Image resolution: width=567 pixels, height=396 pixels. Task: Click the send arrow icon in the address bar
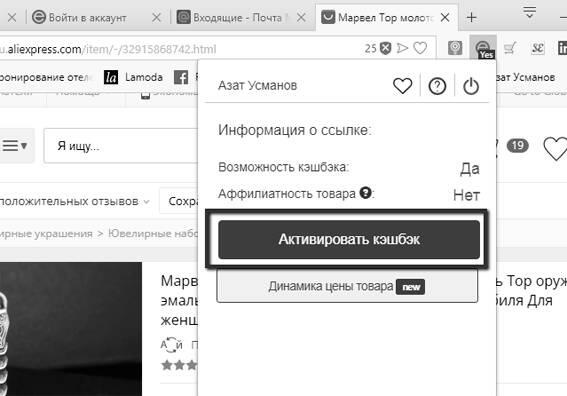(402, 48)
